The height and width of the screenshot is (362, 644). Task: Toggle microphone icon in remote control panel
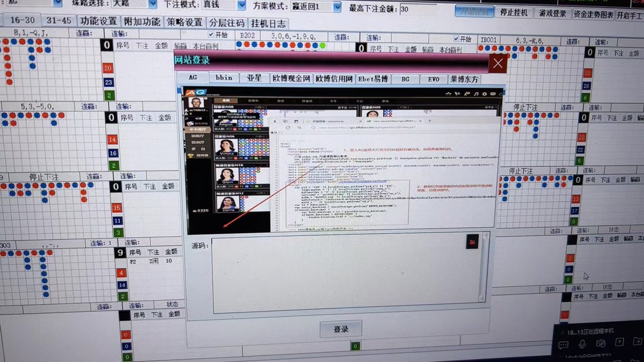click(x=583, y=344)
